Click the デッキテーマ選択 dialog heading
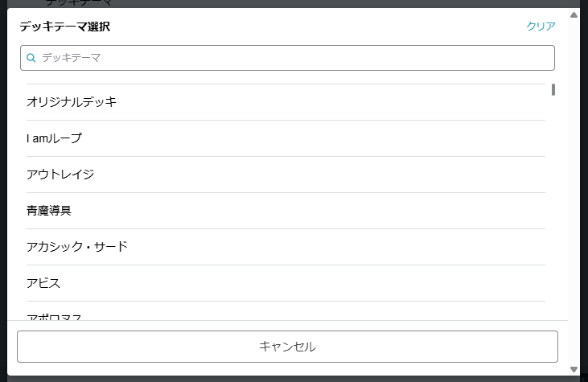This screenshot has height=382, width=588. tap(65, 27)
